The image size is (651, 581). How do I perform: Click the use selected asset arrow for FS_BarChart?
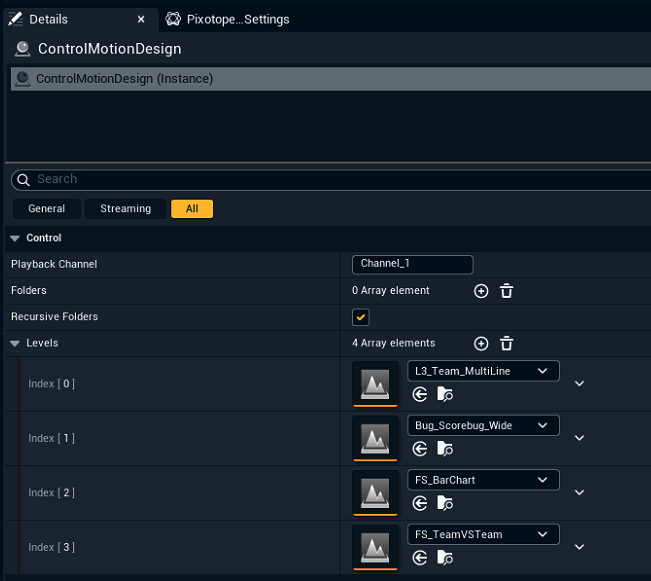[x=420, y=503]
